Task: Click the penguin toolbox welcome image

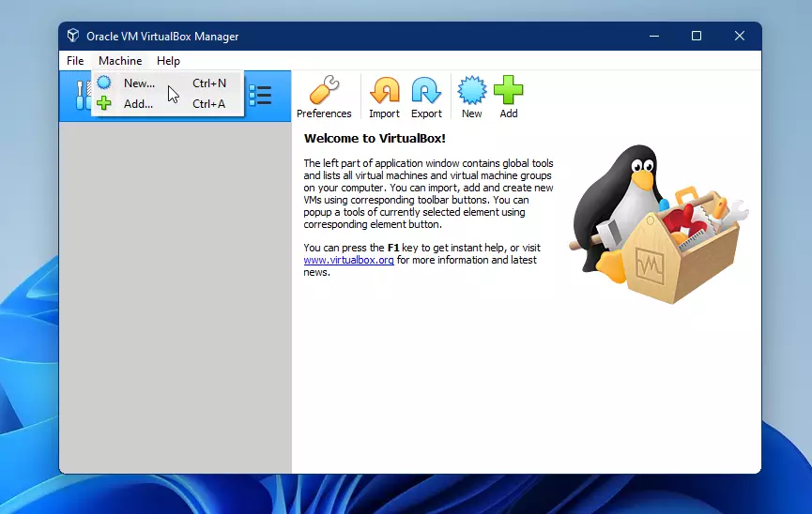Action: click(659, 223)
